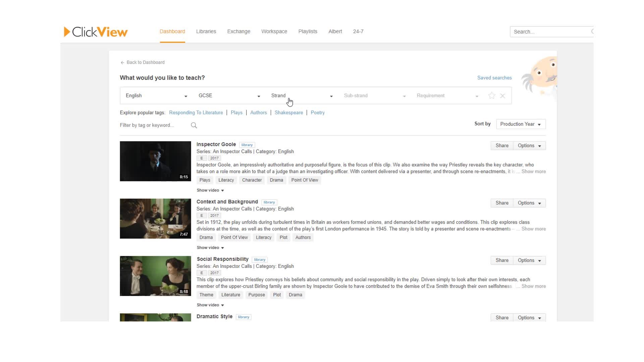Click the Inspector Goole video thumbnail
644x362 pixels.
[x=155, y=161]
